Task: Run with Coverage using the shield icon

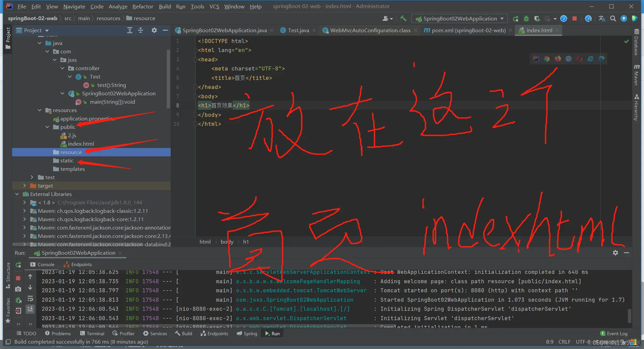Action: pyautogui.click(x=537, y=18)
